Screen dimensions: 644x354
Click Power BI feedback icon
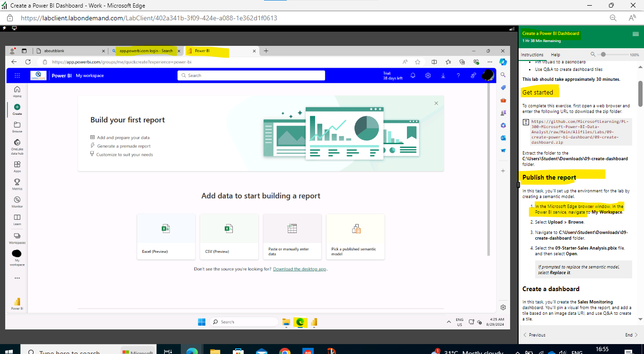pyautogui.click(x=473, y=76)
